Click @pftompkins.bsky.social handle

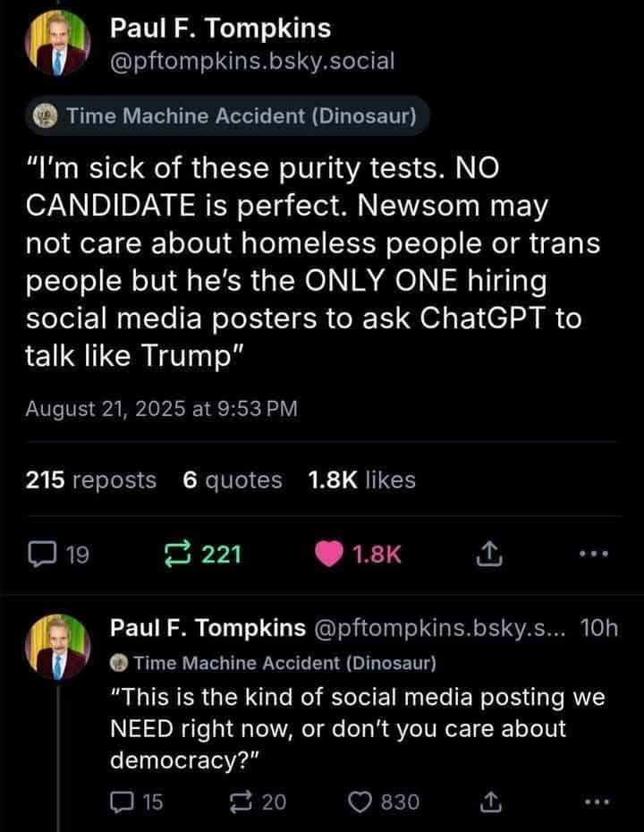coord(251,61)
